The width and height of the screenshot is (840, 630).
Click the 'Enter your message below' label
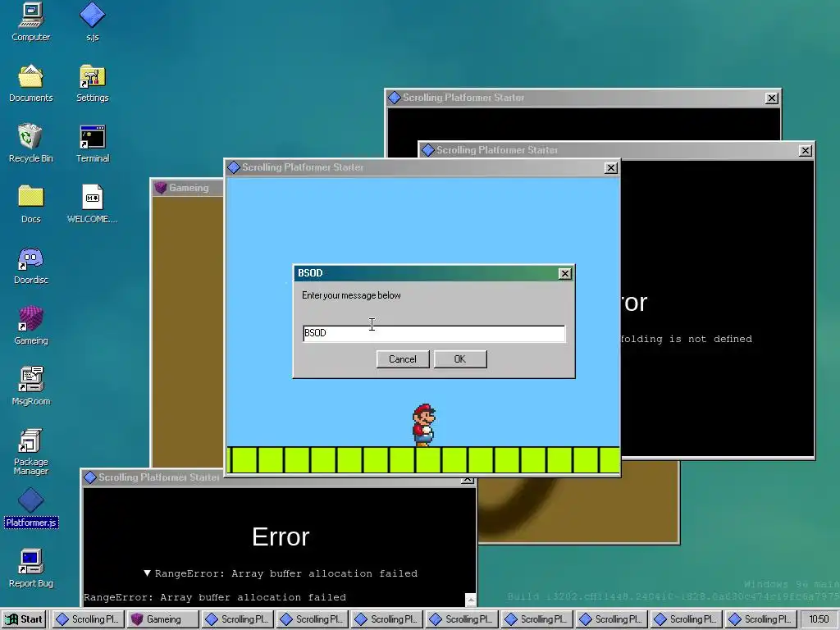click(x=351, y=295)
